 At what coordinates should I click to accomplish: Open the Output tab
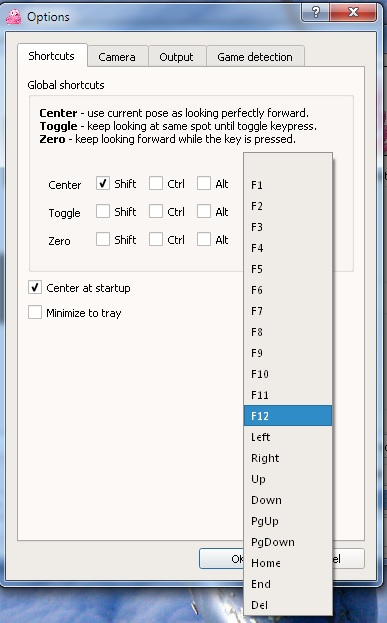pos(176,57)
